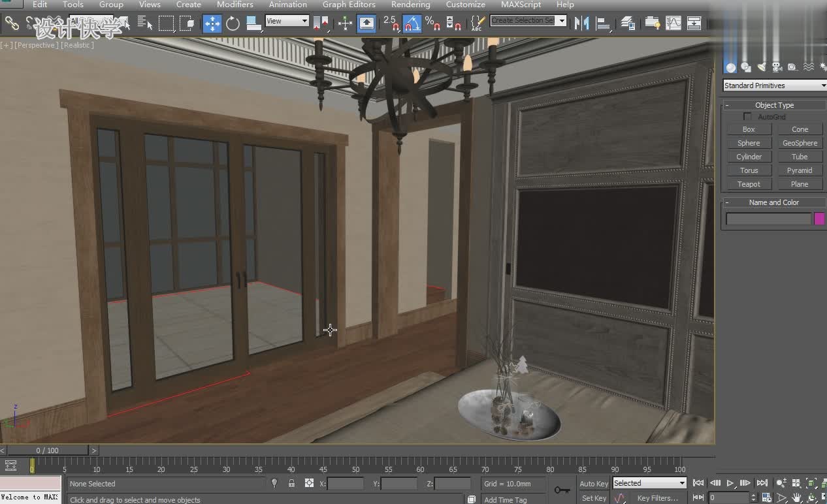The height and width of the screenshot is (504, 827).
Task: Click Select and Manipulate icon
Action: point(345,24)
